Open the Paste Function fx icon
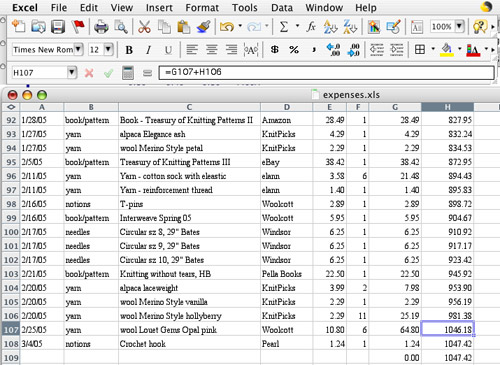This screenshot has width=500, height=365. tap(311, 27)
